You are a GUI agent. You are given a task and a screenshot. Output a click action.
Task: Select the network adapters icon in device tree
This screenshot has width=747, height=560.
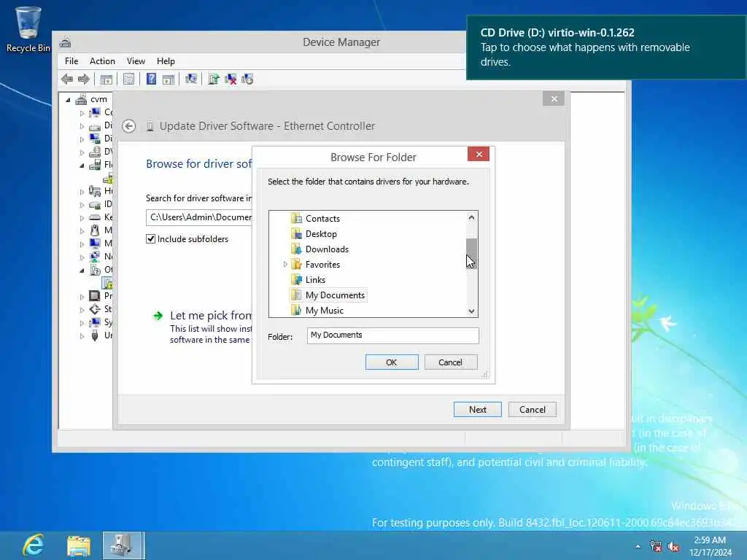[x=95, y=257]
